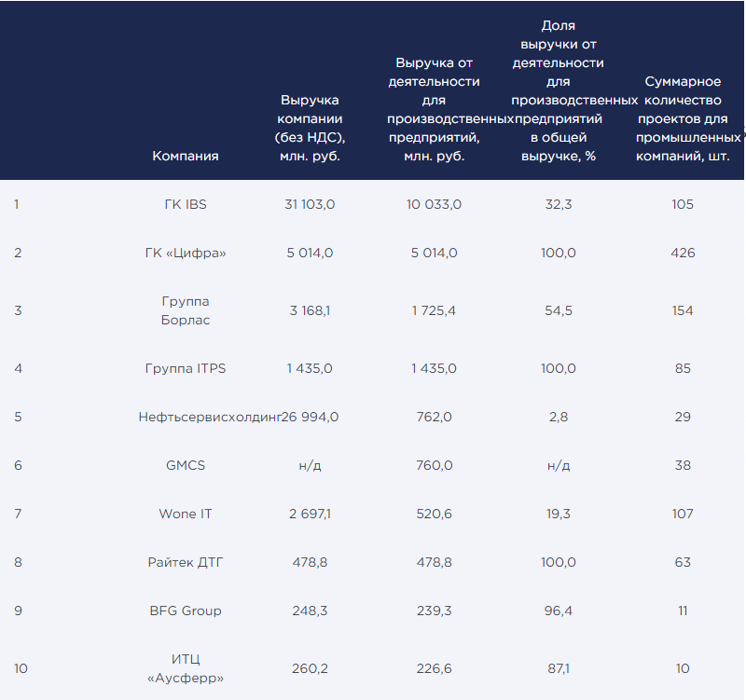Select the company name 'Группа ITPS'
Image resolution: width=746 pixels, height=700 pixels.
(x=185, y=368)
